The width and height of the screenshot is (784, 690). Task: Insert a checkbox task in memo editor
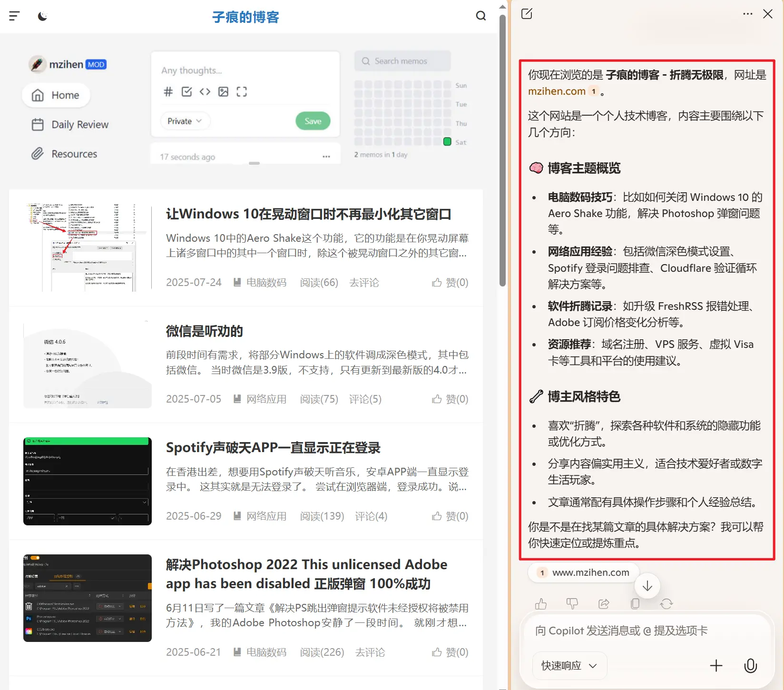point(186,91)
